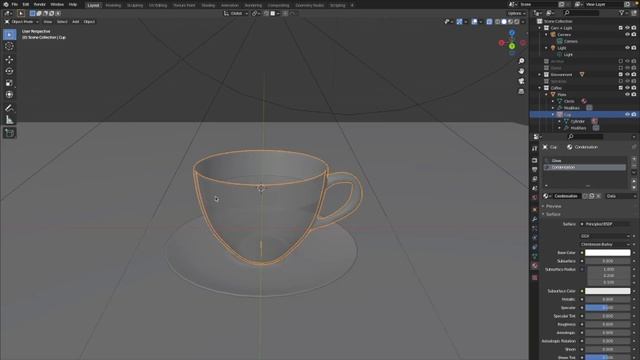Open the Options popover in viewport header
640x360 pixels.
click(x=516, y=13)
